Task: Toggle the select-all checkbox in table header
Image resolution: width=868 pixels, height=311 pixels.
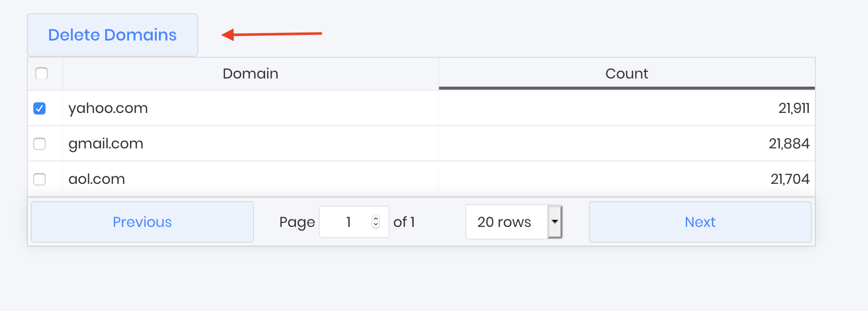Action: (x=41, y=73)
